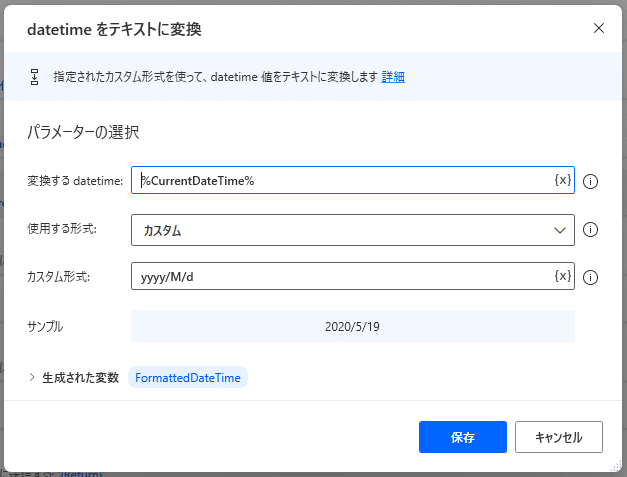Click the sample output 2020/5/19
This screenshot has height=477, width=627.
352,327
